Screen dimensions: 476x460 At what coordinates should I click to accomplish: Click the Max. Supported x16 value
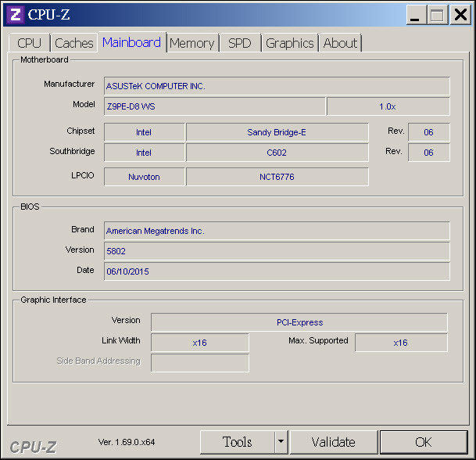pyautogui.click(x=401, y=343)
